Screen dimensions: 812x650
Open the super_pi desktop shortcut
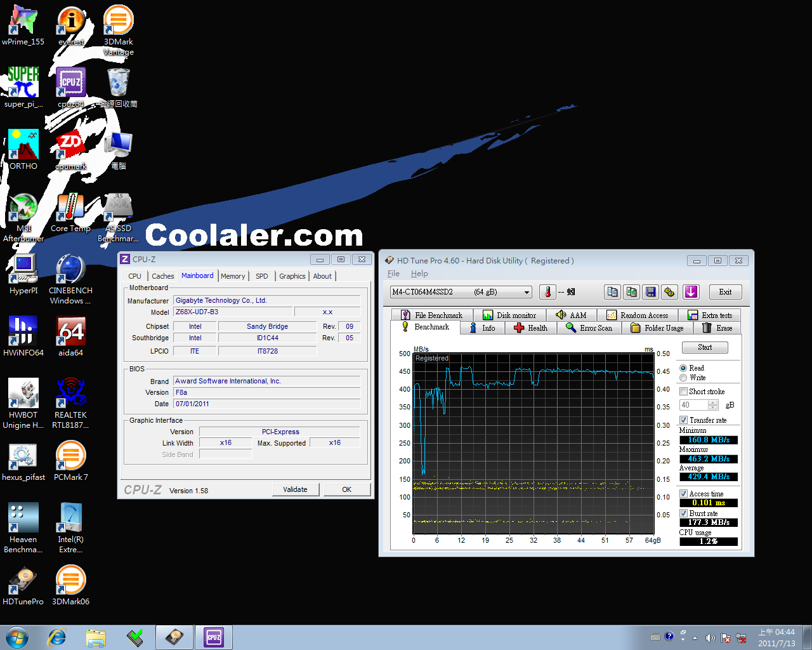[23, 88]
